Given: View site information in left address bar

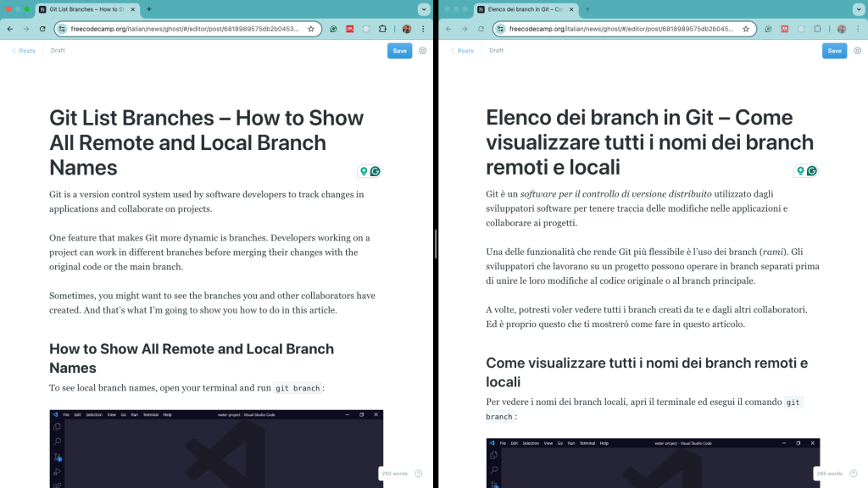Looking at the screenshot, I should [62, 29].
